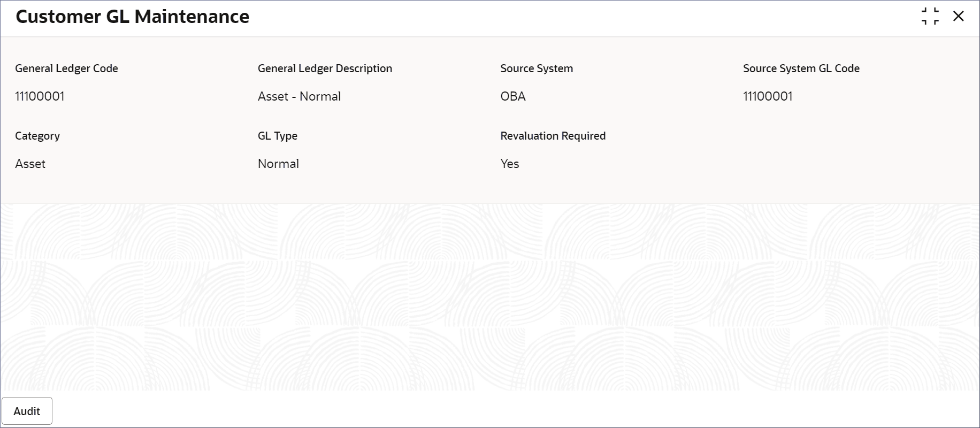Select the Source System GL Code value
This screenshot has width=980, height=428.
768,96
